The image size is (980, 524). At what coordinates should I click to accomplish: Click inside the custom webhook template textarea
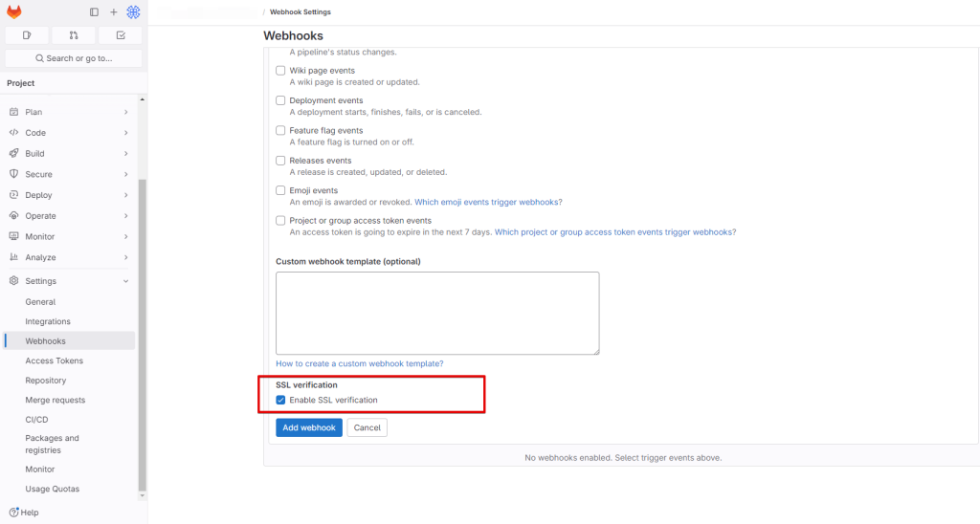[x=437, y=313]
